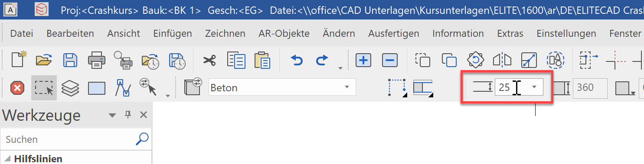Open the AR-Objekte menu

(284, 33)
